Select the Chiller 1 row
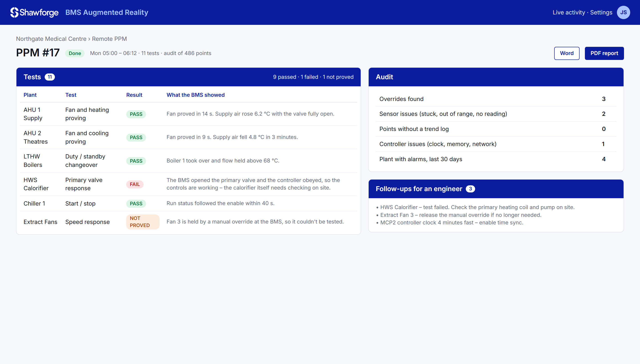This screenshot has height=364, width=640. (188, 204)
